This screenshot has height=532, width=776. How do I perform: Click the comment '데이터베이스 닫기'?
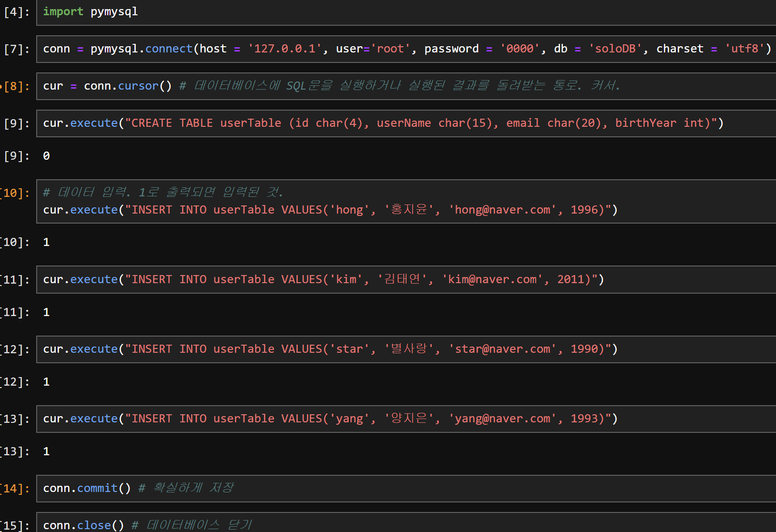coord(192,525)
